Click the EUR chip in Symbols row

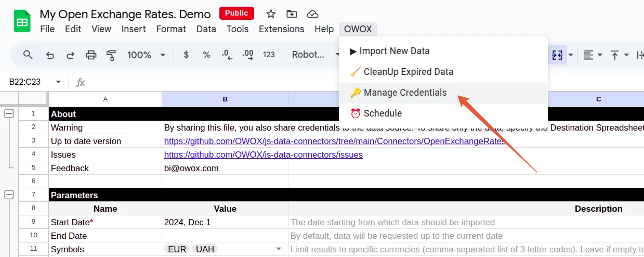coord(177,249)
